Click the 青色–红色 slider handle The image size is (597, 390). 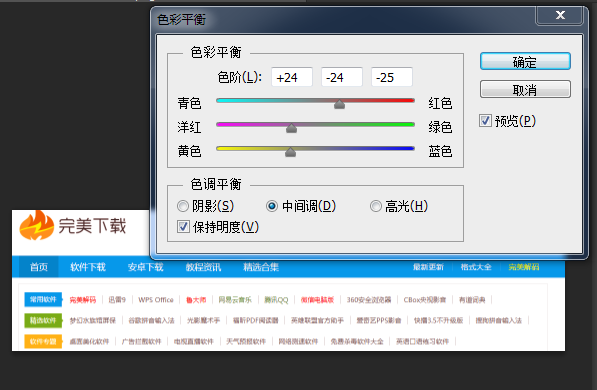(339, 104)
